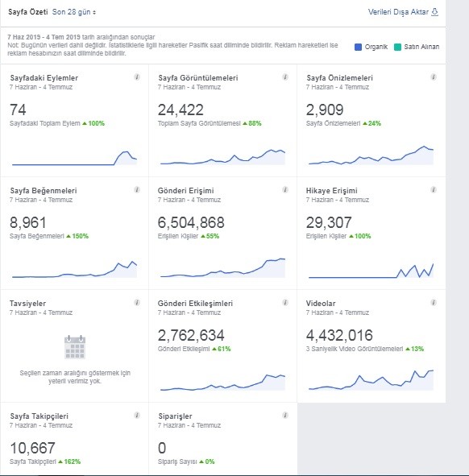The height and width of the screenshot is (476, 469).
Task: Open info icon for Videolar card
Action: pos(434,303)
